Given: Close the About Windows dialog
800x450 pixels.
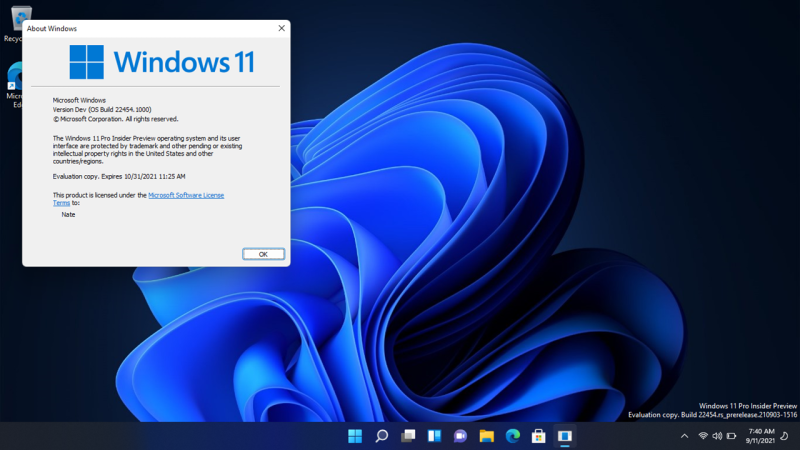Looking at the screenshot, I should (281, 29).
